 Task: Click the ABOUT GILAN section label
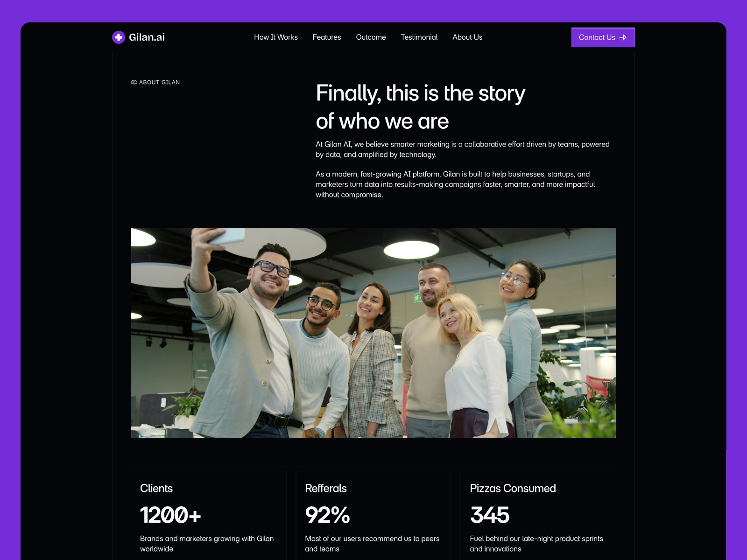pyautogui.click(x=155, y=82)
